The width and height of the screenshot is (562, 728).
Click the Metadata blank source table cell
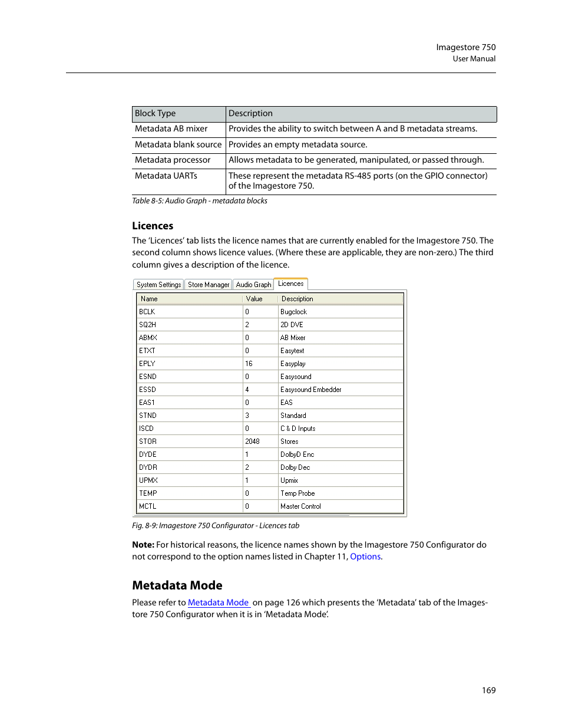coord(179,145)
